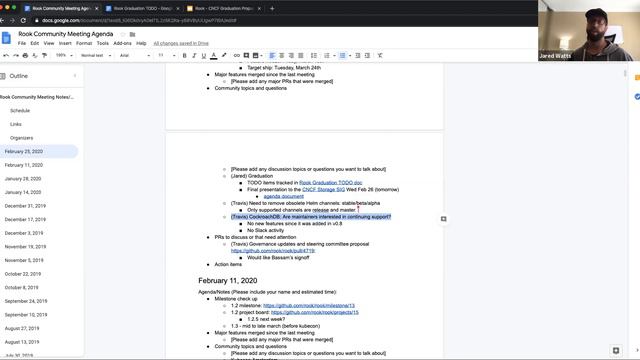Add a comment using the toolbar icon
This screenshot has height=360, width=640.
[246, 56]
